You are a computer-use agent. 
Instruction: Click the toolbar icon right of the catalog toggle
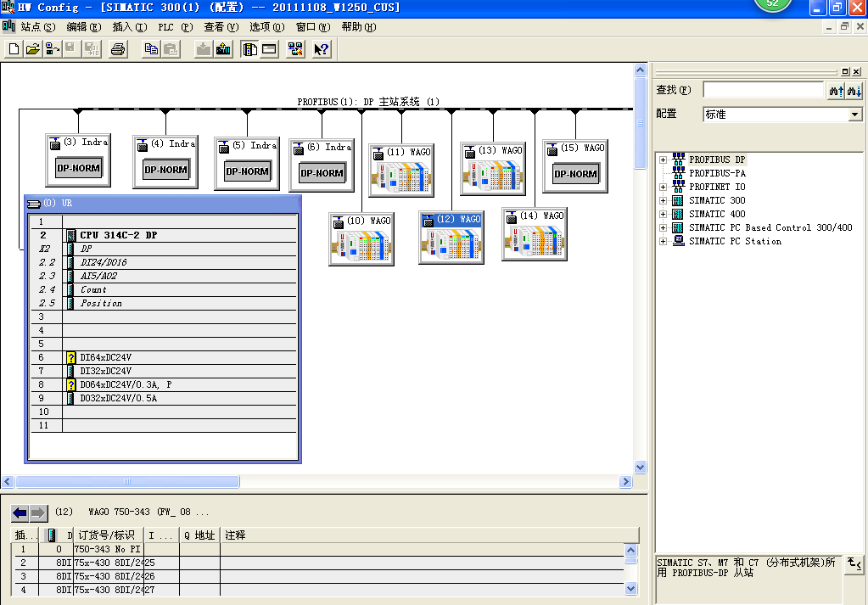[269, 49]
